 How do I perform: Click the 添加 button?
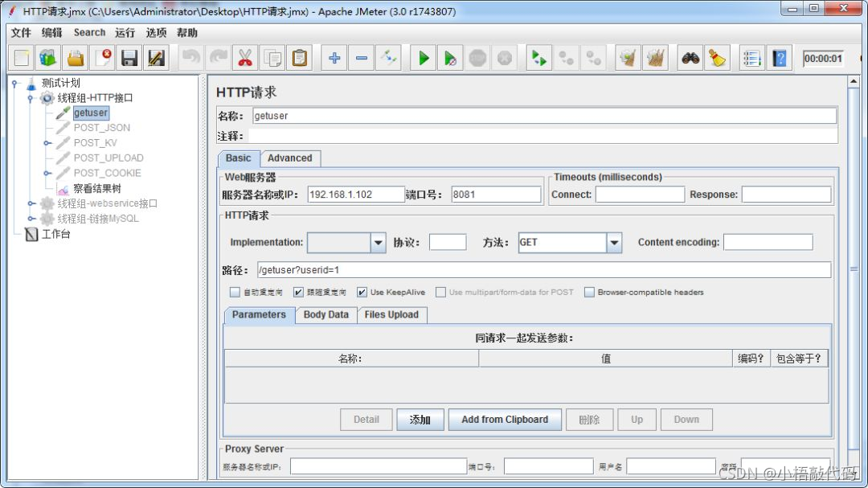tap(420, 420)
